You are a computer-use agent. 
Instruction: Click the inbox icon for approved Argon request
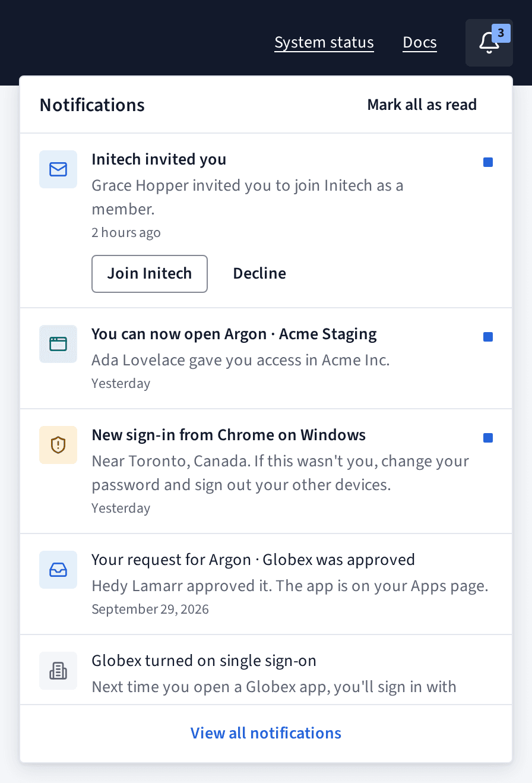[58, 570]
